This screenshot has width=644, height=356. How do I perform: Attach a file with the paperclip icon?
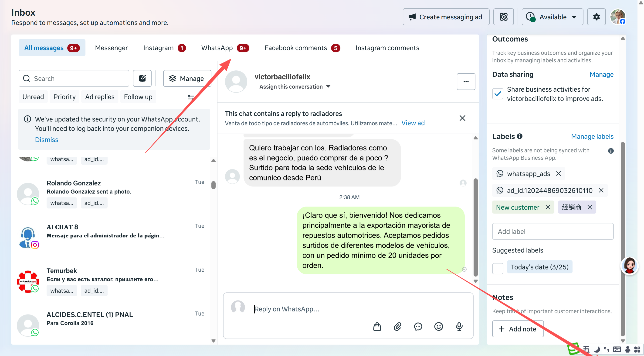pos(397,326)
